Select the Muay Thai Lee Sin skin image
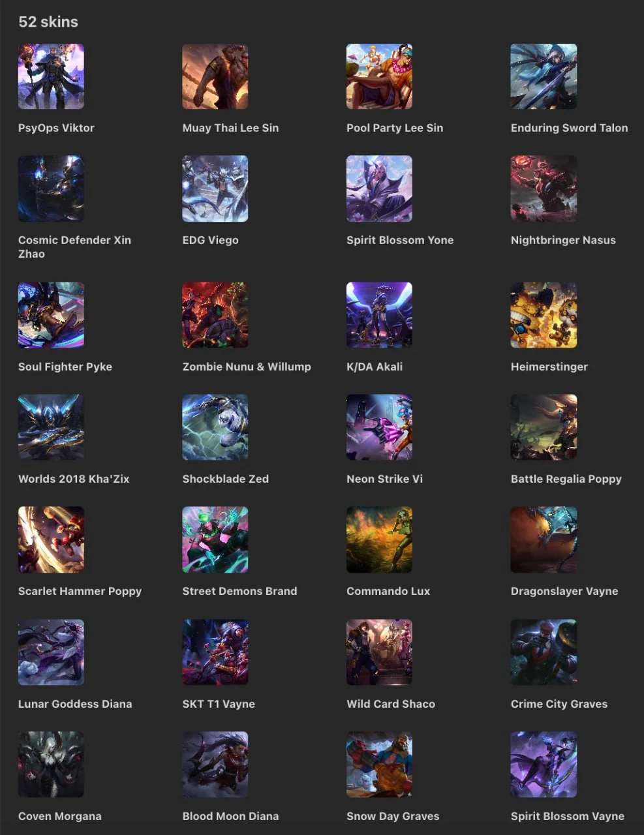Image resolution: width=644 pixels, height=835 pixels. [215, 76]
